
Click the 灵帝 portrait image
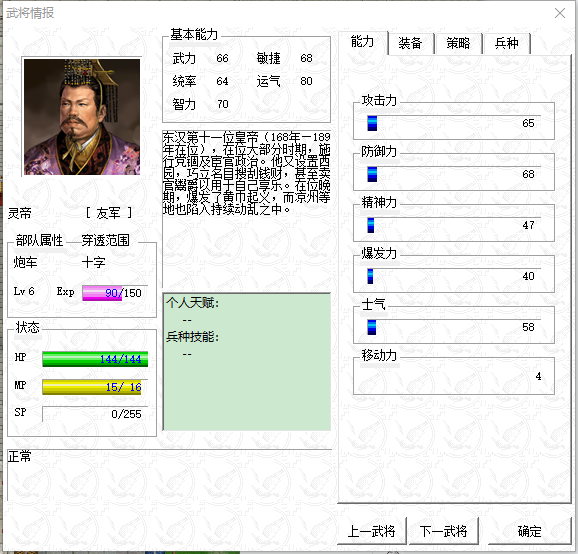pos(82,117)
